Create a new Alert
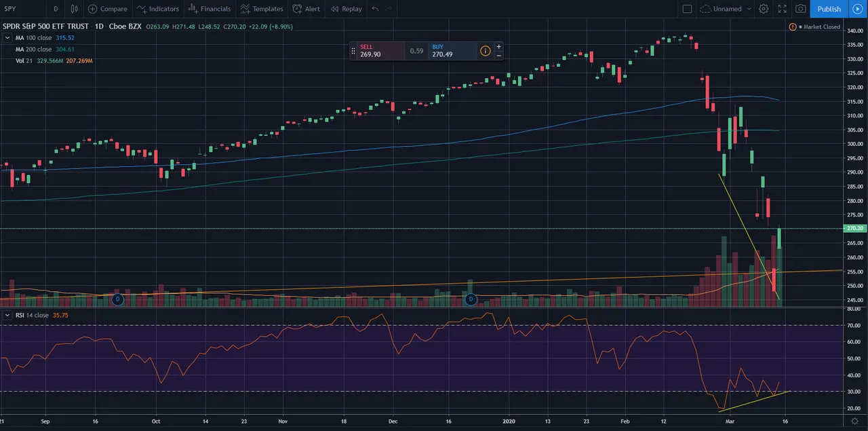 [307, 9]
